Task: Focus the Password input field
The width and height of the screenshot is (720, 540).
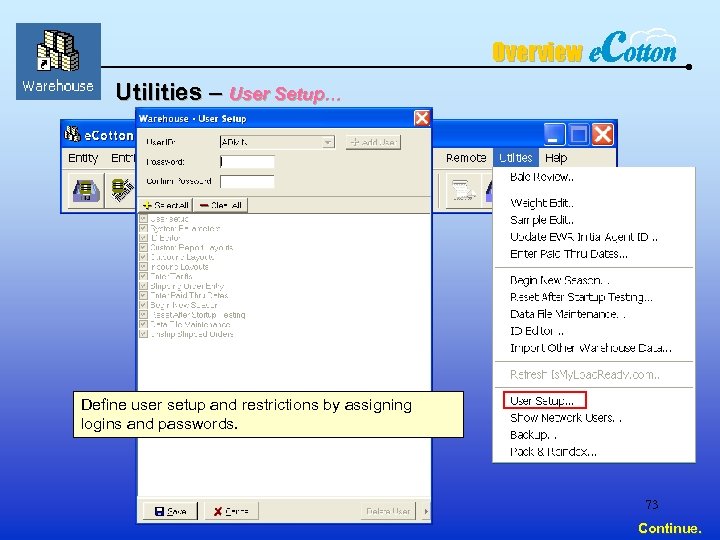Action: (x=248, y=162)
